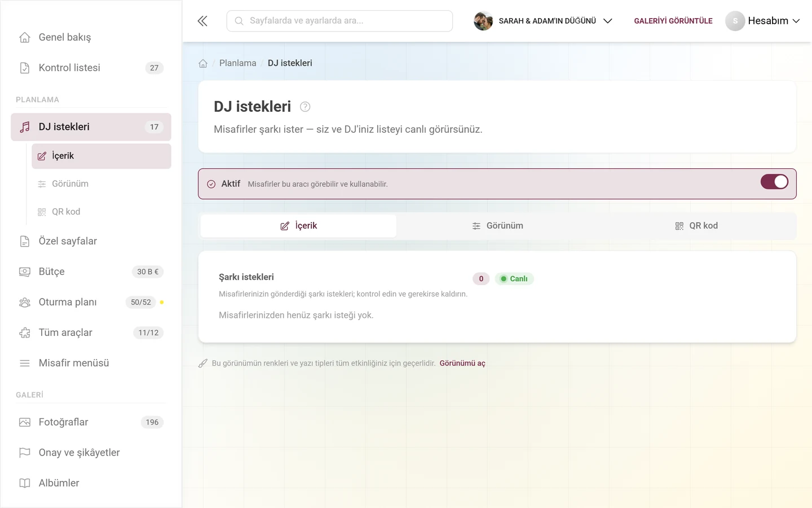
Task: Click the home icon in breadcrumb
Action: click(x=203, y=63)
